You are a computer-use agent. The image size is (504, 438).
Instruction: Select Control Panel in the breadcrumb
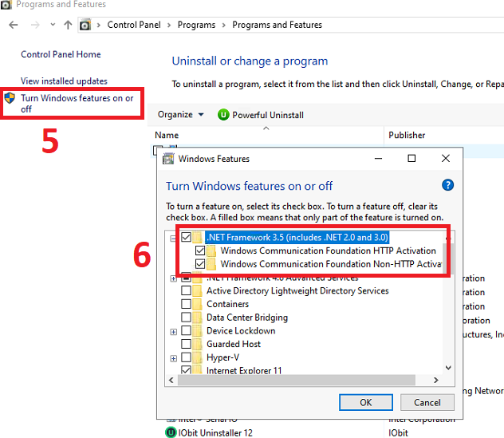[x=134, y=25]
